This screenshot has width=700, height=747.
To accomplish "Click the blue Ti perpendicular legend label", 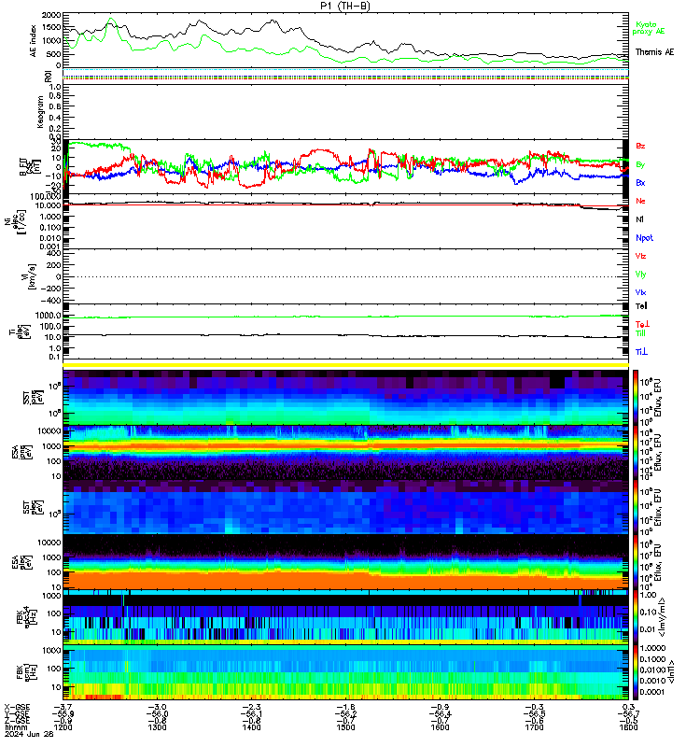I will click(641, 352).
